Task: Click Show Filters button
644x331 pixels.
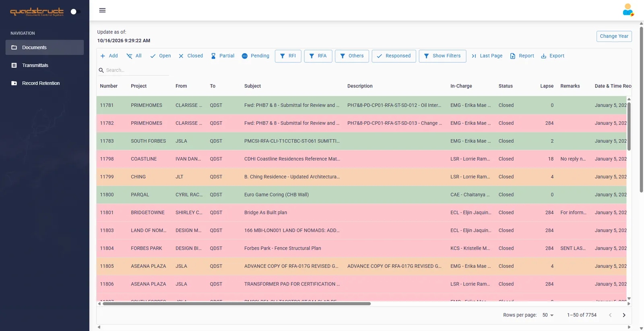Action: [442, 56]
